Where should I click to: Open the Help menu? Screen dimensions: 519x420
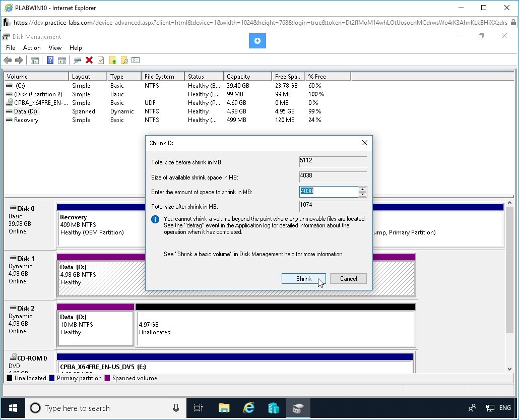[x=76, y=48]
